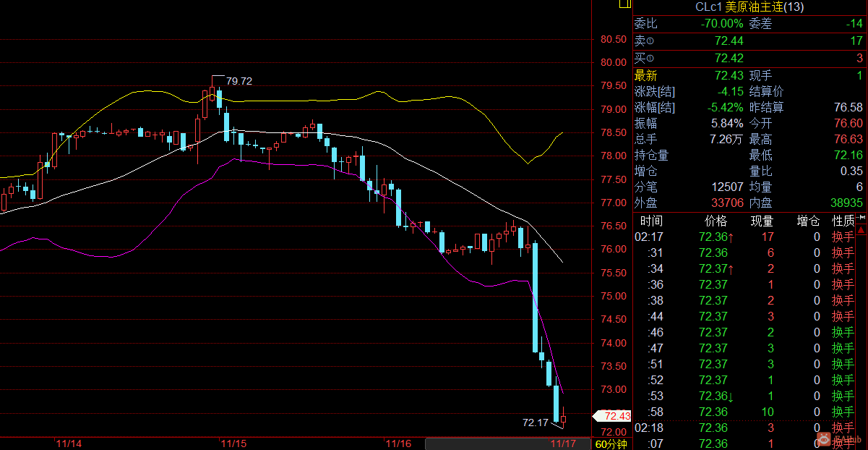Screen dimensions: 868x450
Task: Click the 80.50 price level on the axis
Action: 614,39
